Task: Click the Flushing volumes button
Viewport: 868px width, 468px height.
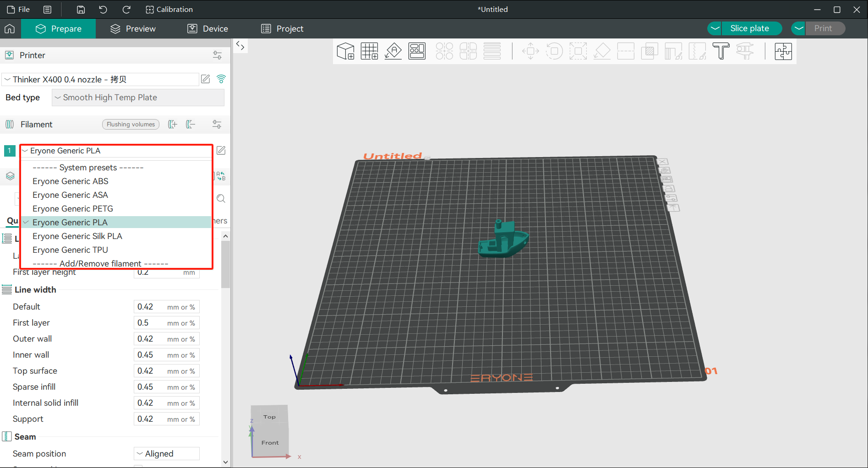Action: coord(131,125)
